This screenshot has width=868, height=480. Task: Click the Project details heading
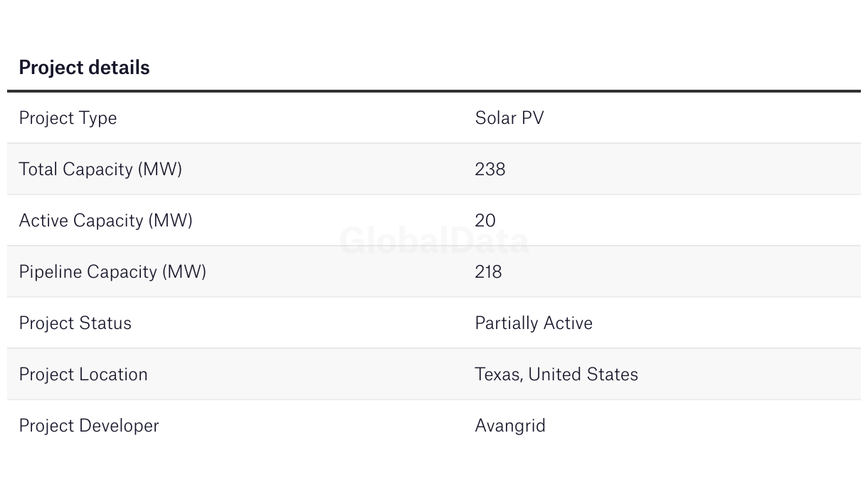[84, 68]
